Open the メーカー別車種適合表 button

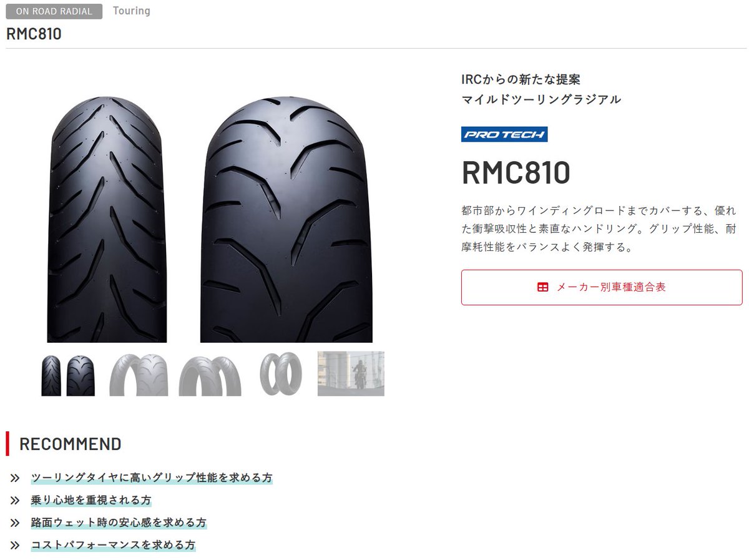(602, 287)
